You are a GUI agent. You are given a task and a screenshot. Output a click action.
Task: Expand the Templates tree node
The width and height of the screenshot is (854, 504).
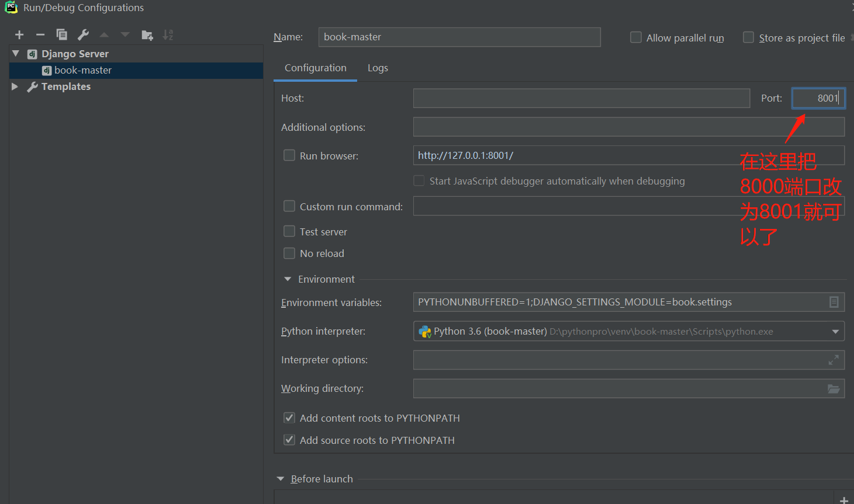point(15,86)
